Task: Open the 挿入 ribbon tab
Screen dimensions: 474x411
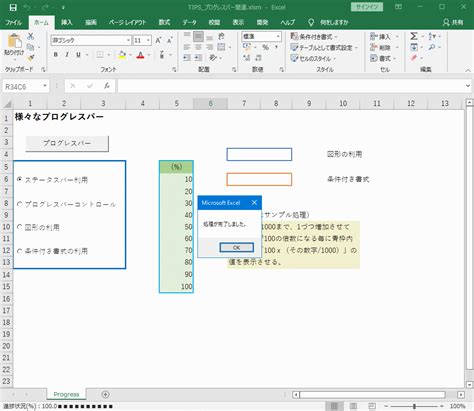Action: 66,22
